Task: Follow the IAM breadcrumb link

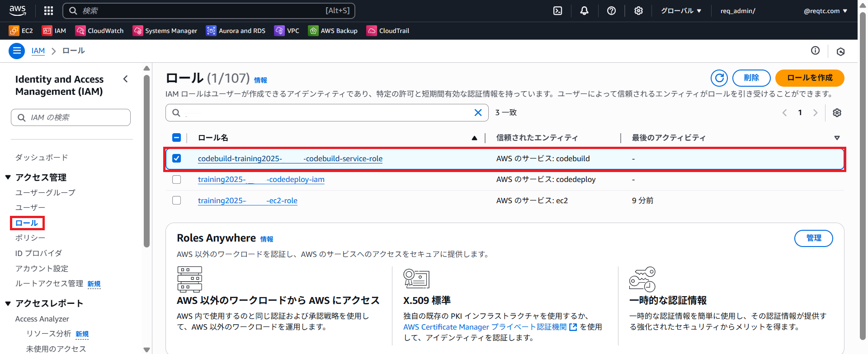Action: pos(38,51)
